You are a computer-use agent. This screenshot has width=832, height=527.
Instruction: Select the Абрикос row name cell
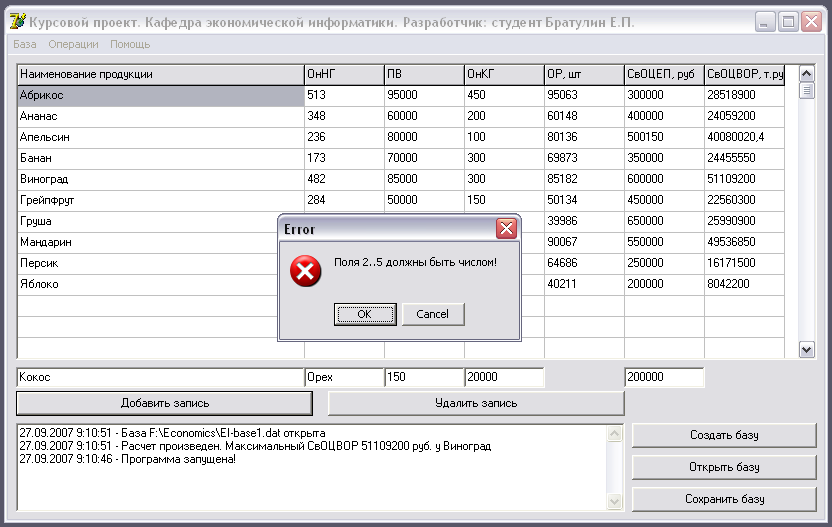tap(160, 96)
